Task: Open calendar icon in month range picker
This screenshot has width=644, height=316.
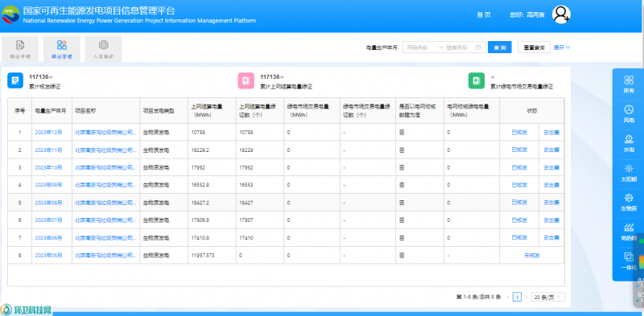Action: click(x=478, y=47)
